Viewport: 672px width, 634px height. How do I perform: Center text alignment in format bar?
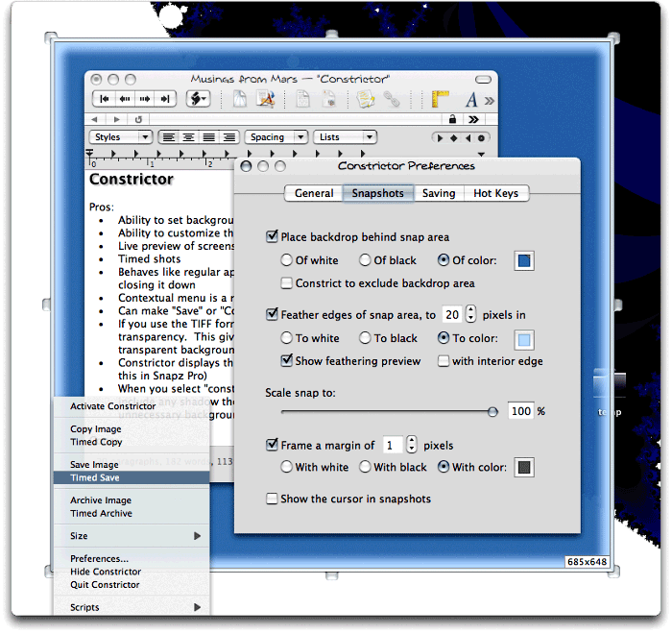[x=188, y=137]
